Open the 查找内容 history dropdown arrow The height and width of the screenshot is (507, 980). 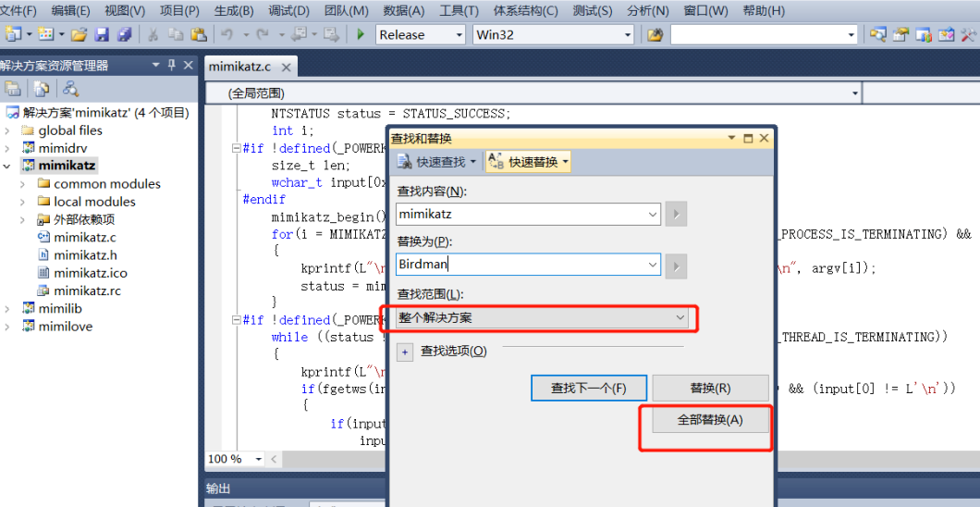click(x=653, y=215)
